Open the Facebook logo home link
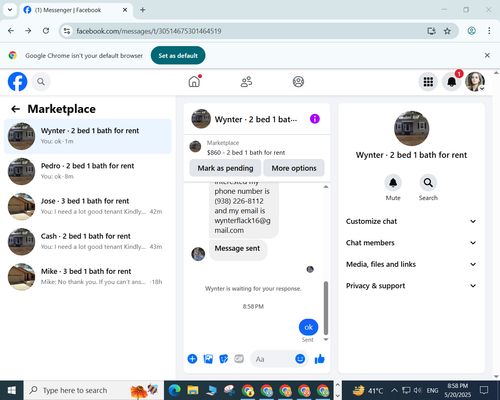This screenshot has width=500, height=400. click(17, 82)
